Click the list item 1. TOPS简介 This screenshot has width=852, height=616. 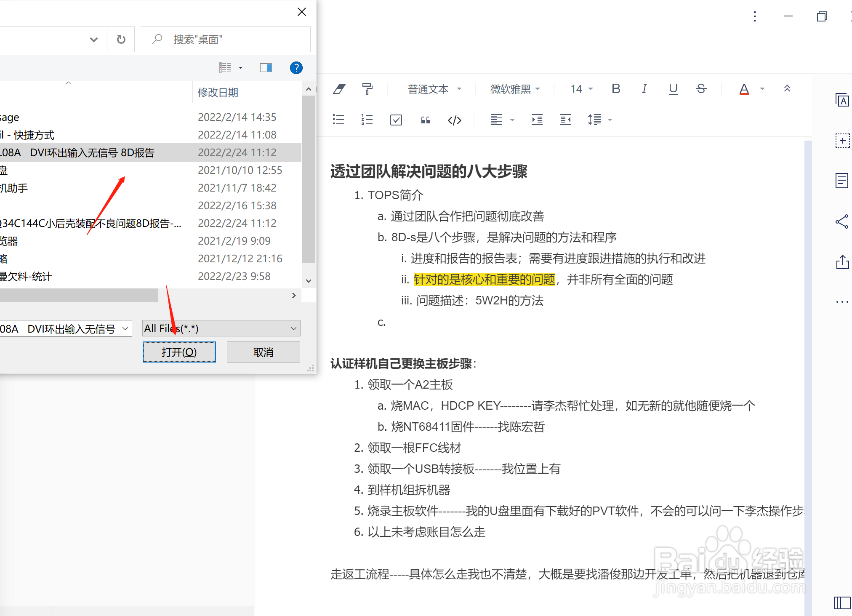pos(388,195)
